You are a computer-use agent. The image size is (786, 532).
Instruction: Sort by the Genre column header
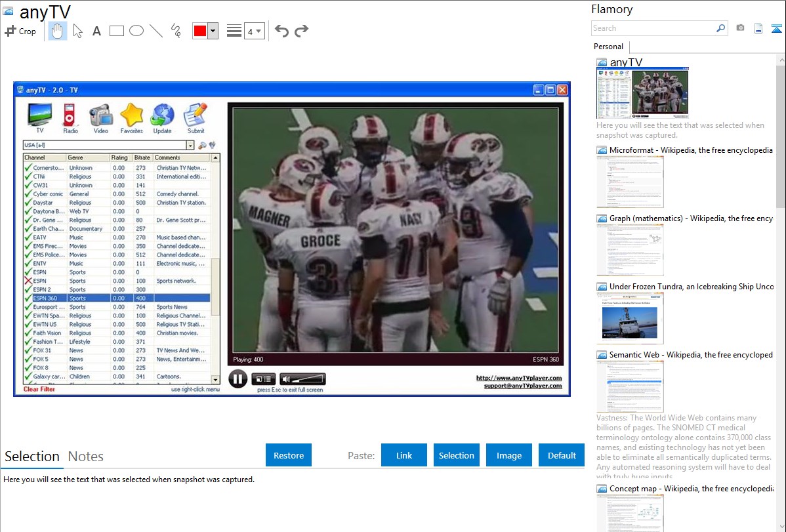88,157
